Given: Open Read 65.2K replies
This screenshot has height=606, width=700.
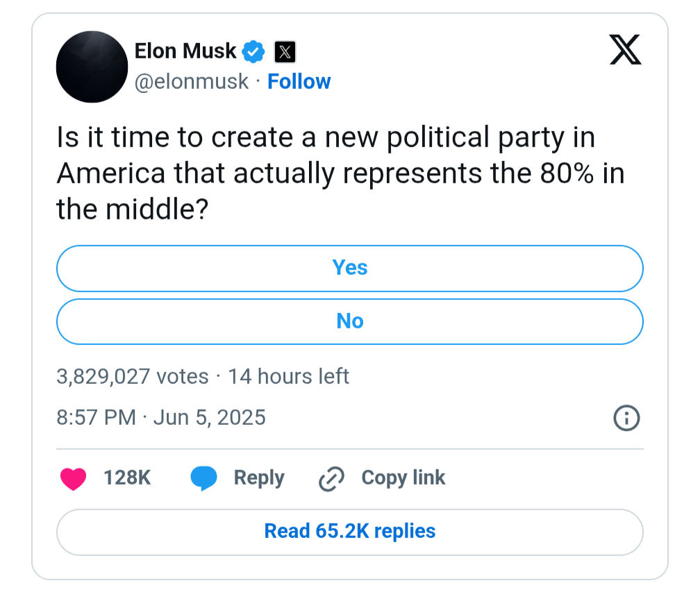Looking at the screenshot, I should [350, 532].
